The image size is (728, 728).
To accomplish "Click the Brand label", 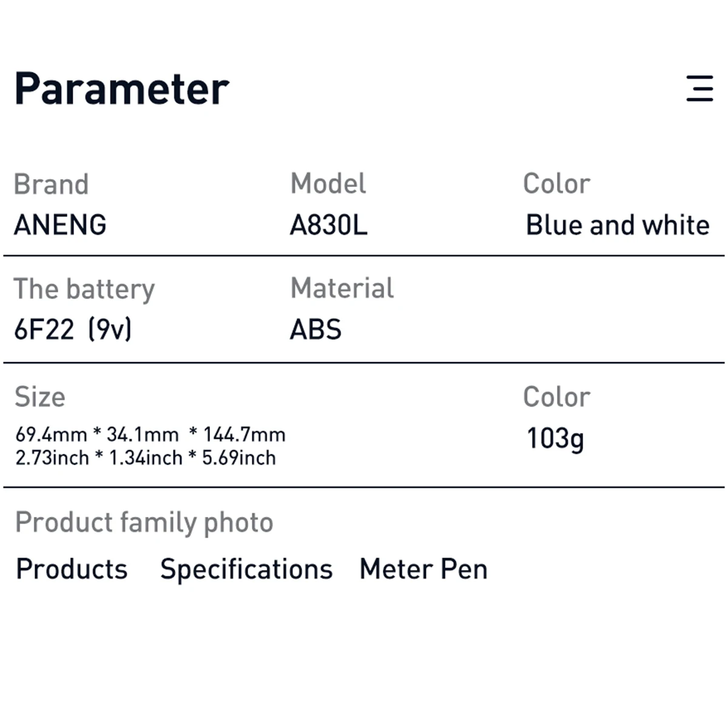I will [52, 184].
